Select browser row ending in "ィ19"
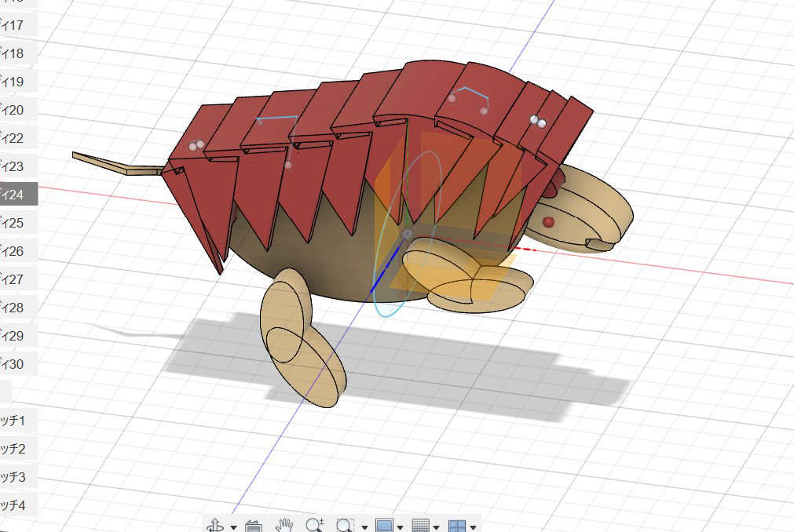794x532 pixels. (19, 82)
